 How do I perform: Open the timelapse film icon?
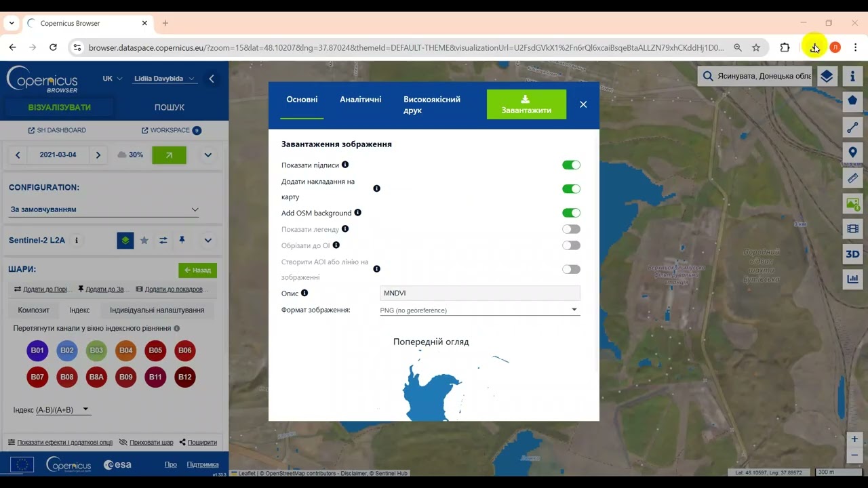852,229
